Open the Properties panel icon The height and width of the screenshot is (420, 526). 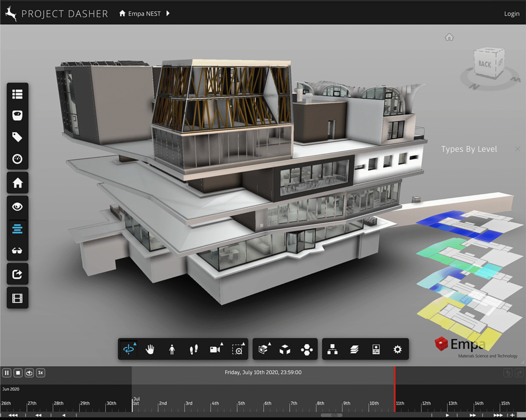coord(376,349)
